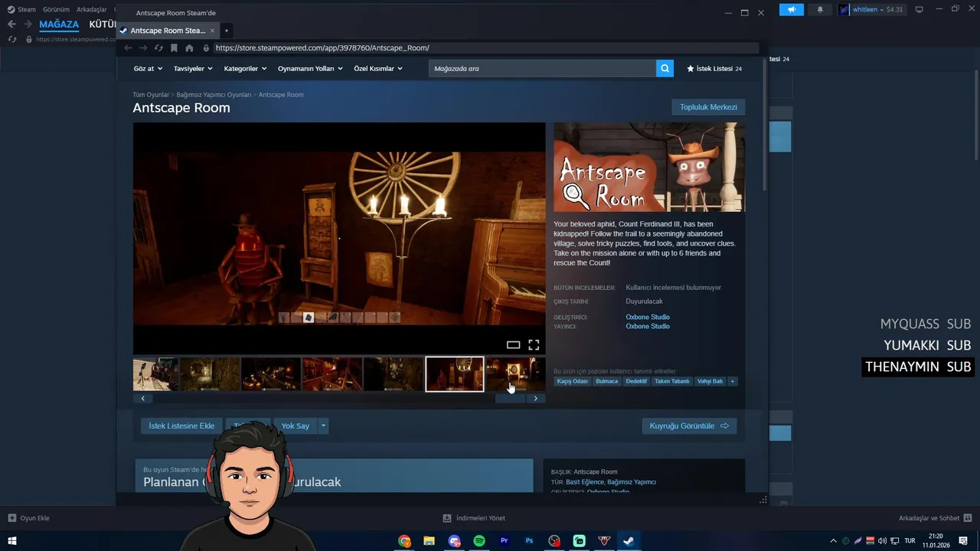
Task: Click the thumbnail strip scrollbar handle
Action: point(510,398)
